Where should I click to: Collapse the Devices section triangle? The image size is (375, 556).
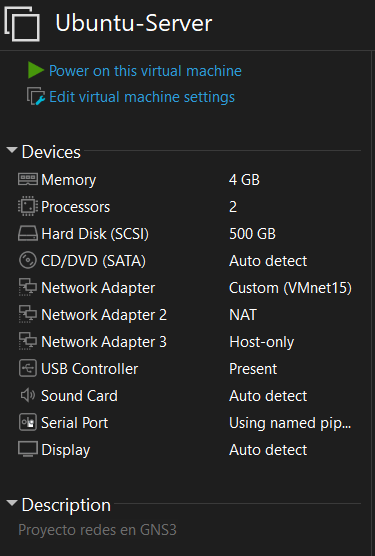tap(12, 150)
